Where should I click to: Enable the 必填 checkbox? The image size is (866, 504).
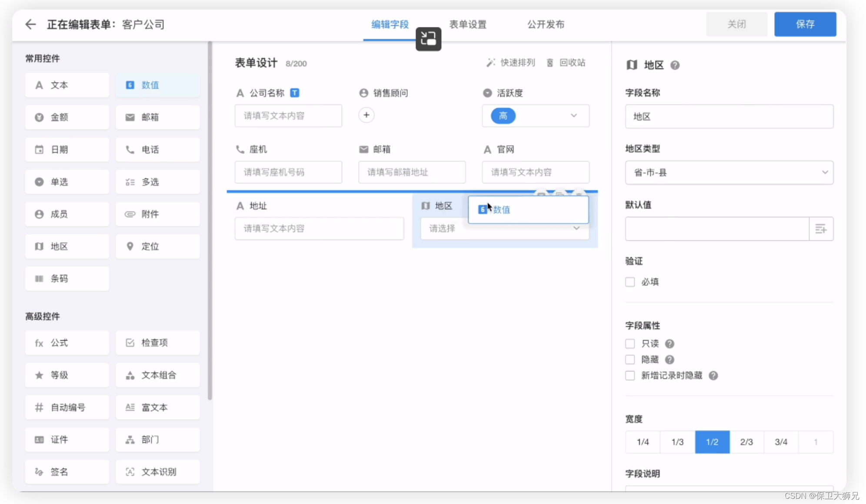[x=630, y=282]
